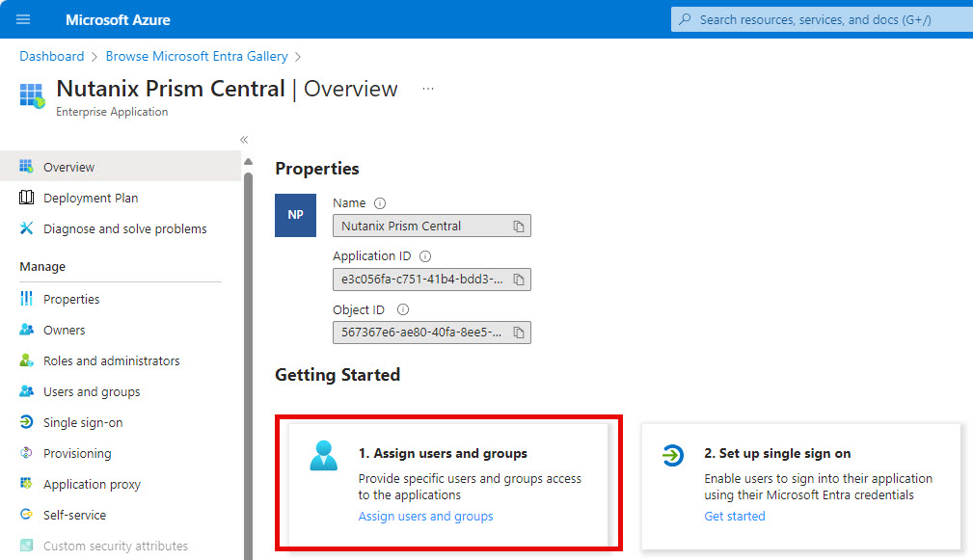Open the Overview menu item
The image size is (973, 560).
click(x=121, y=166)
